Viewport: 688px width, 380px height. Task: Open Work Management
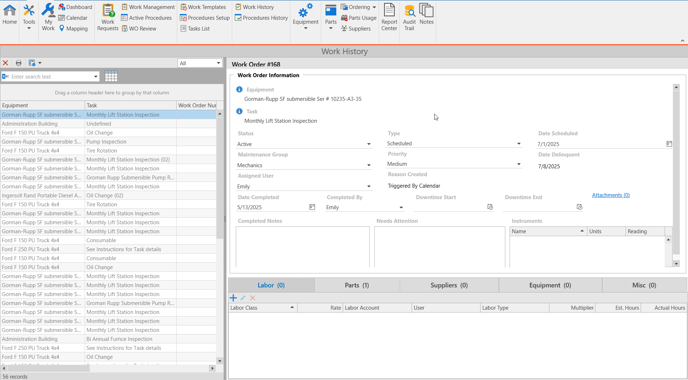tap(148, 7)
